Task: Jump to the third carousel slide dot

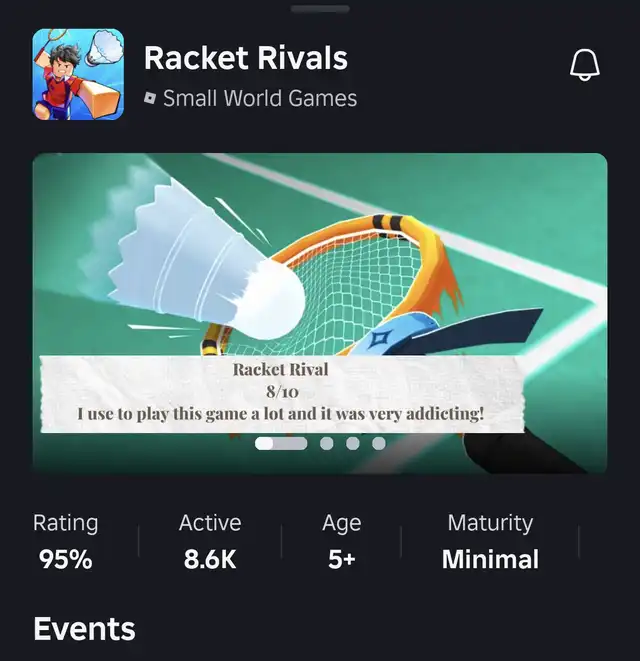Action: point(353,443)
